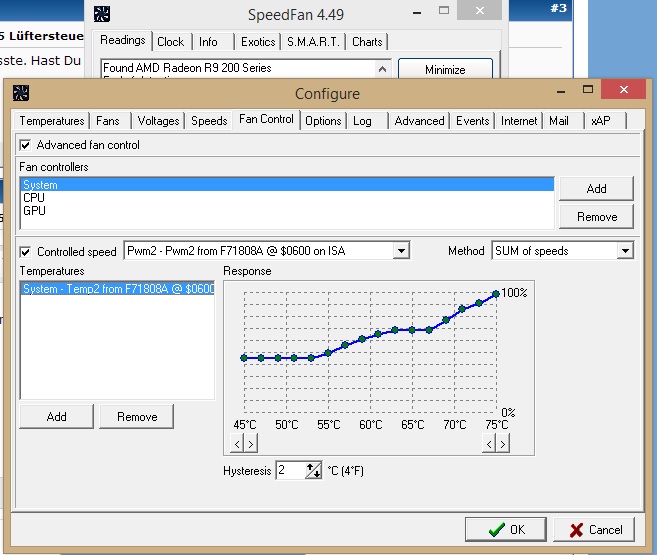Add a temperature below the Temperatures list
Viewport: 657px width, 555px height.
click(57, 417)
